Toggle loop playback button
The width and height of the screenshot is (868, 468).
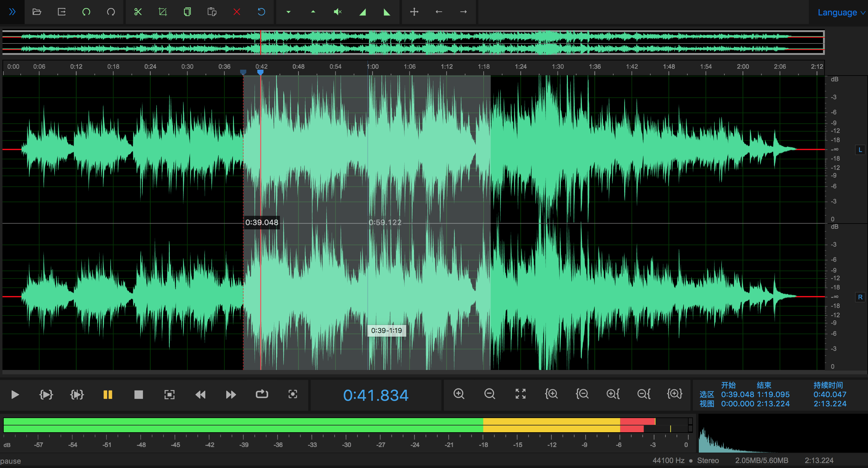click(x=261, y=394)
